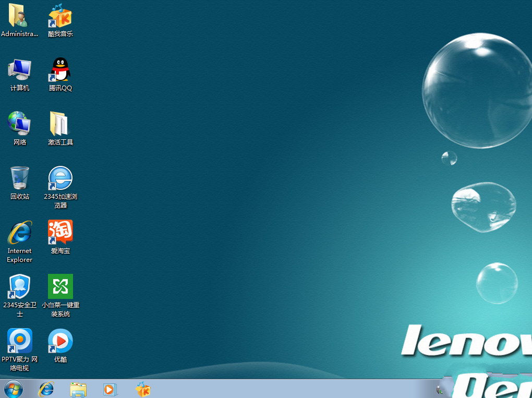Select the 2345安全卫士 shield icon
This screenshot has width=532, height=398.
(x=19, y=287)
